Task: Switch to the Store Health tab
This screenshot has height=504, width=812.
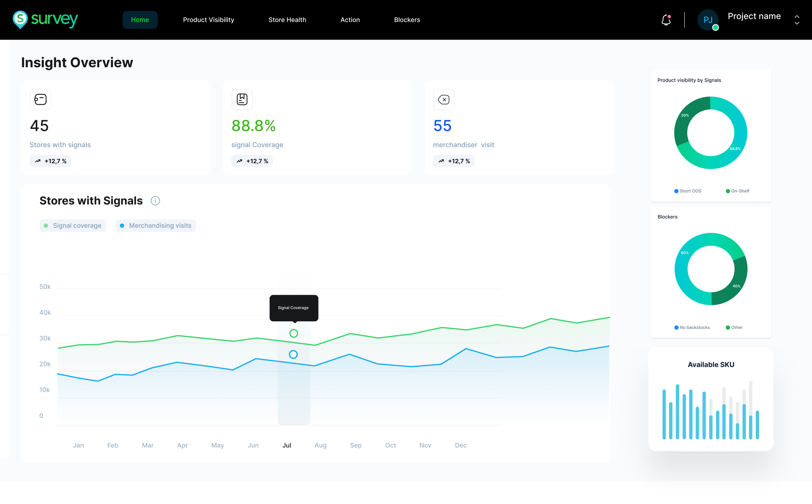Action: (x=287, y=20)
